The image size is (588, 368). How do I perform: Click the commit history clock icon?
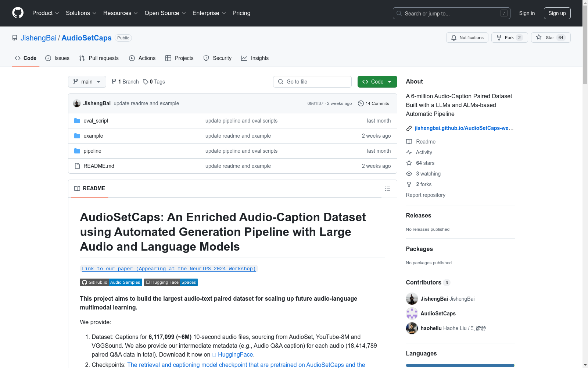(x=361, y=103)
